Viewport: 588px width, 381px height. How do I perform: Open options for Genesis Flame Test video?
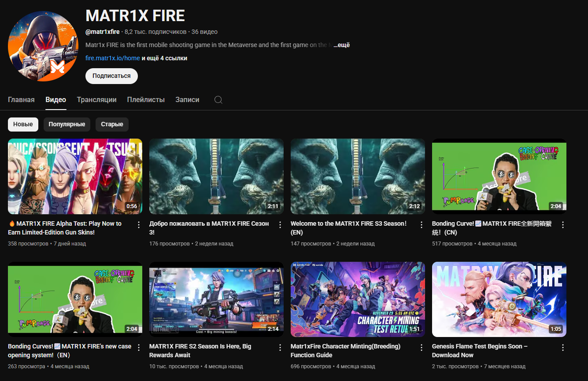[563, 348]
